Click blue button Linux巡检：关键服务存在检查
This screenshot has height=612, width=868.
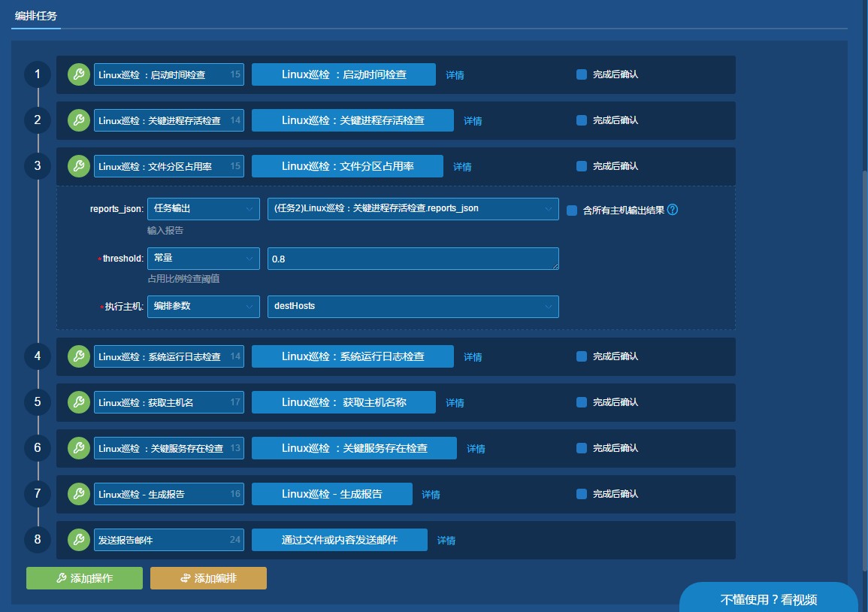(x=354, y=448)
